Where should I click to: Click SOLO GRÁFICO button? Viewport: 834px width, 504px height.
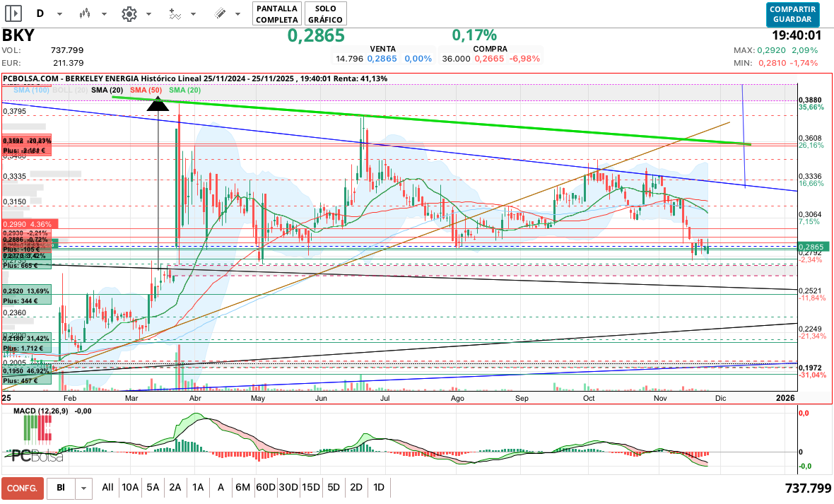pos(326,14)
